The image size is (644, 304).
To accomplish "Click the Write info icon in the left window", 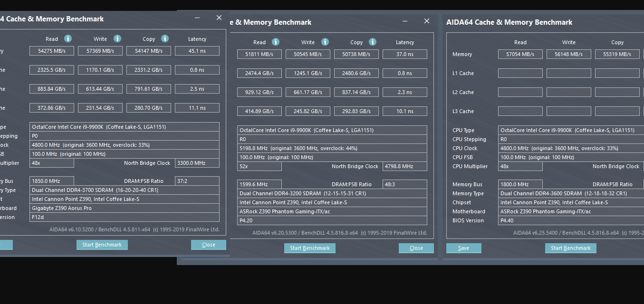I will 117,38.
